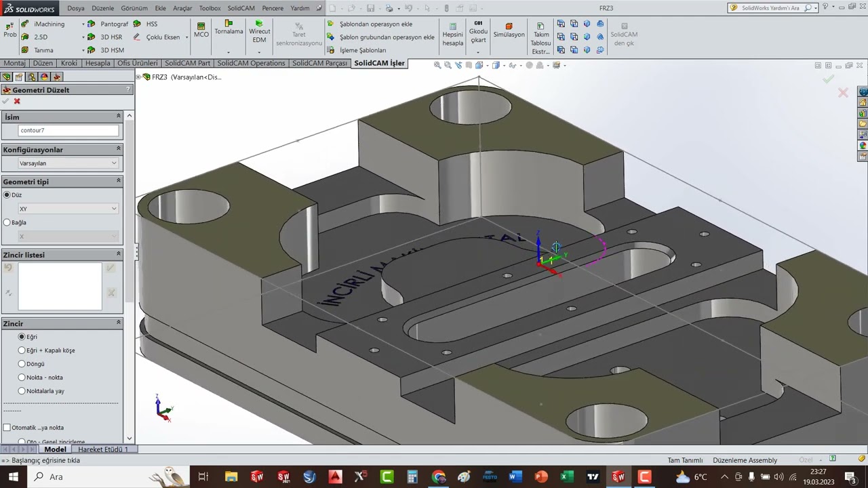Image resolution: width=868 pixels, height=488 pixels.
Task: Select the Bağla geometry type radio
Action: (x=7, y=222)
